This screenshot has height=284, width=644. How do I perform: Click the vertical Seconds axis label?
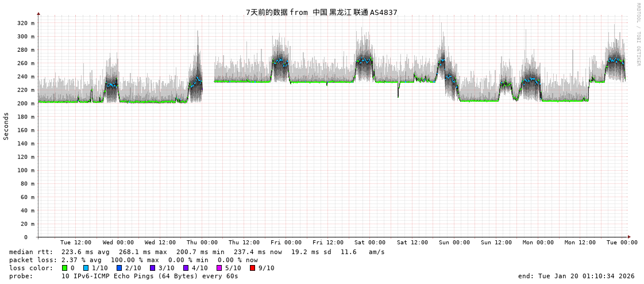pos(6,126)
